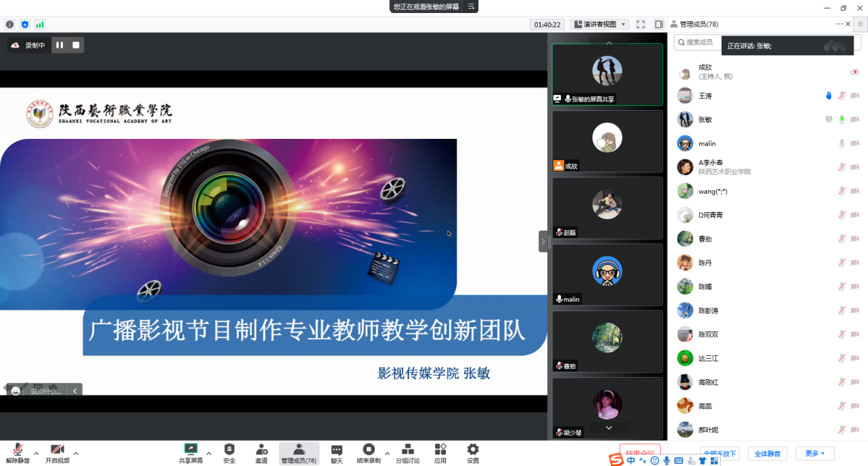
Task: Open Breakout Rooms (分组讨论) icon
Action: point(408,450)
